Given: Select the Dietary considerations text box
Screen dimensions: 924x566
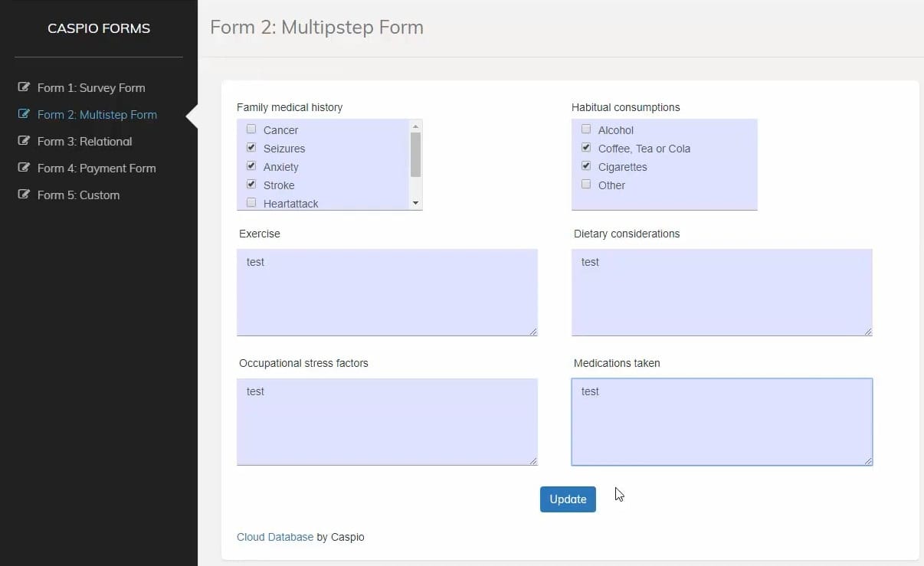Looking at the screenshot, I should coord(721,292).
